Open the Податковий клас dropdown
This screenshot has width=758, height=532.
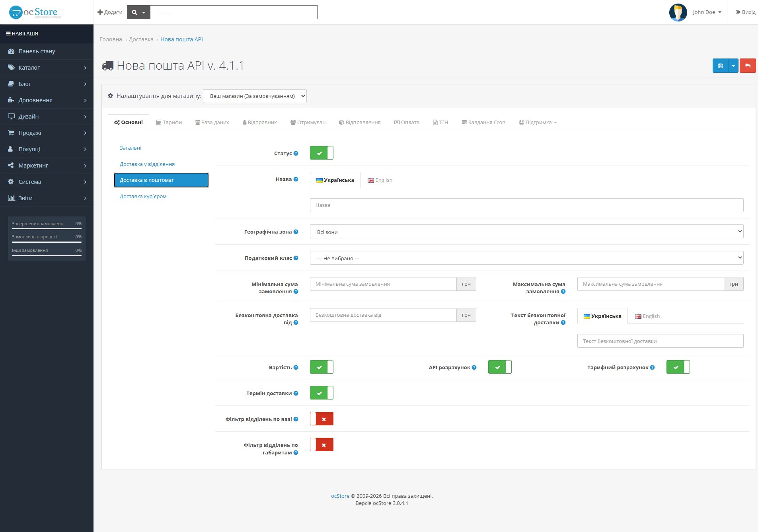point(526,258)
